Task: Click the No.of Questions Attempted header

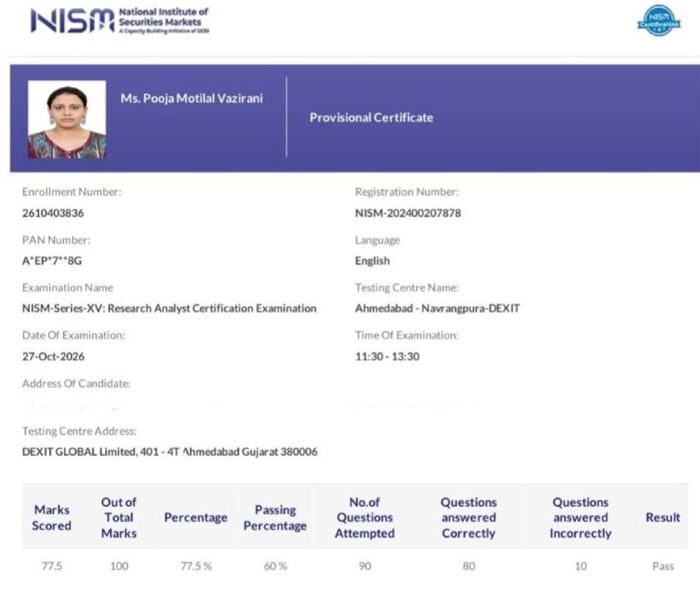Action: 365,518
